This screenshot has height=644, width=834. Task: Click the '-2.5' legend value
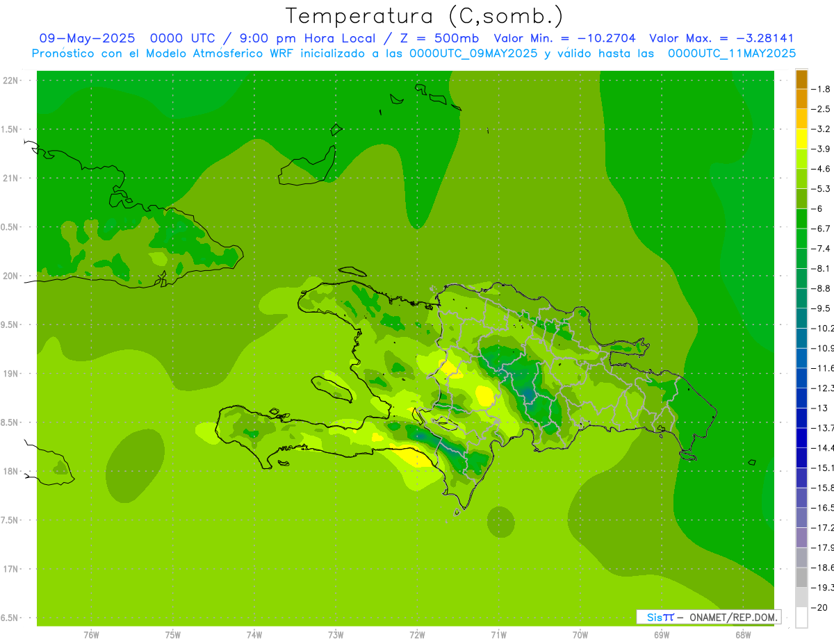[821, 109]
